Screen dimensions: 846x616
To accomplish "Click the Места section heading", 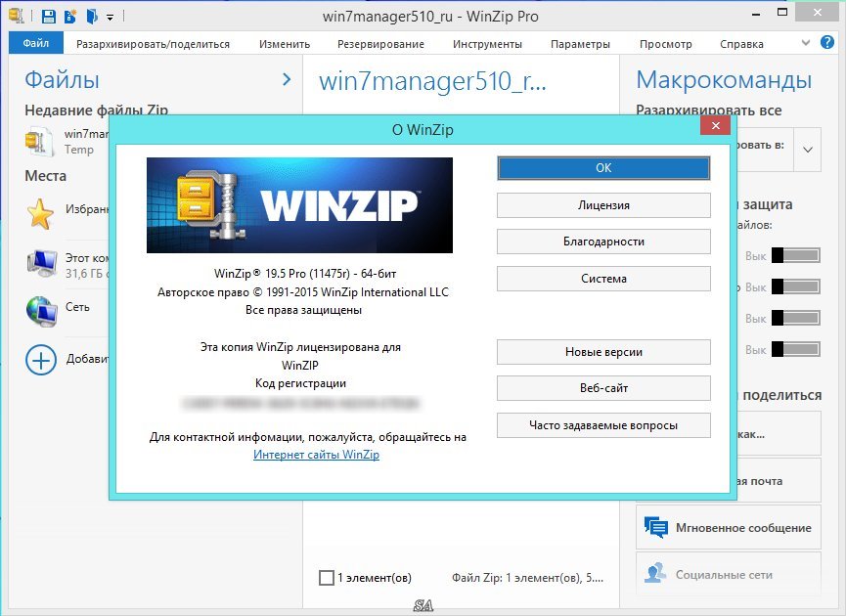I will (x=45, y=176).
